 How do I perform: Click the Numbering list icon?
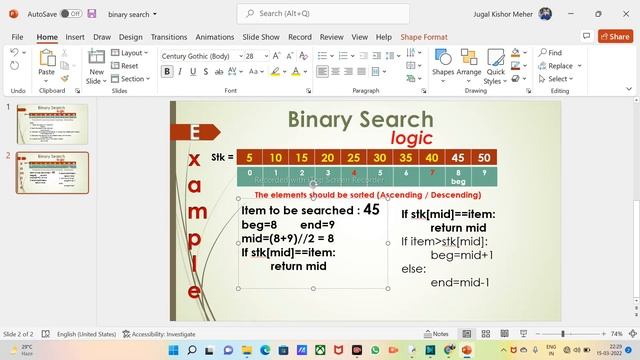tap(343, 56)
